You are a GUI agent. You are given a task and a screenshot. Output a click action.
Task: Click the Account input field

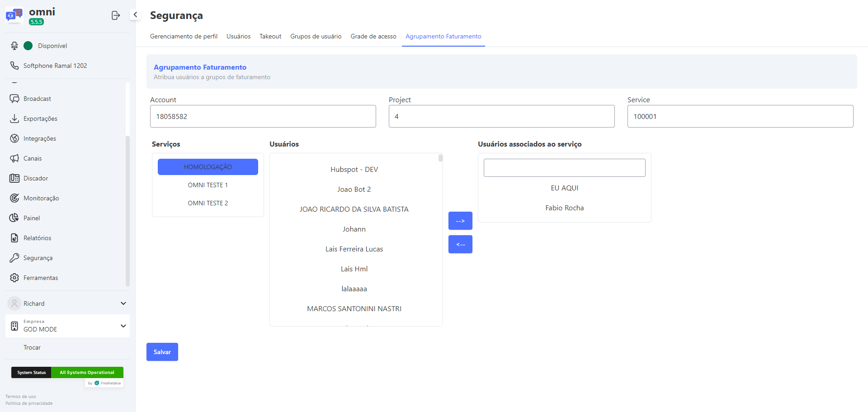click(x=263, y=116)
